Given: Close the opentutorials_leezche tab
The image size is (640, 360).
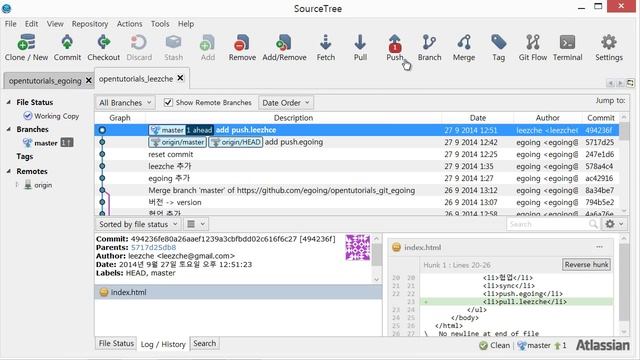Looking at the screenshot, I should (180, 78).
